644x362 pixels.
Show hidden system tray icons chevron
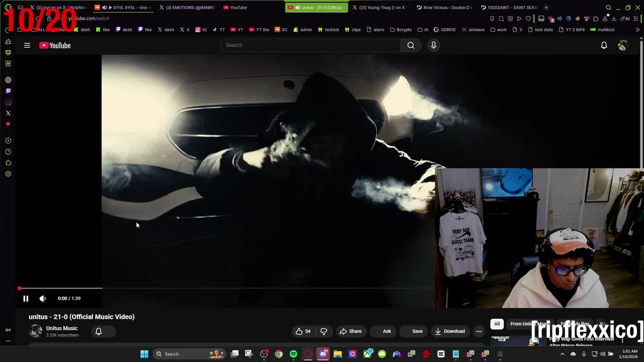click(563, 354)
